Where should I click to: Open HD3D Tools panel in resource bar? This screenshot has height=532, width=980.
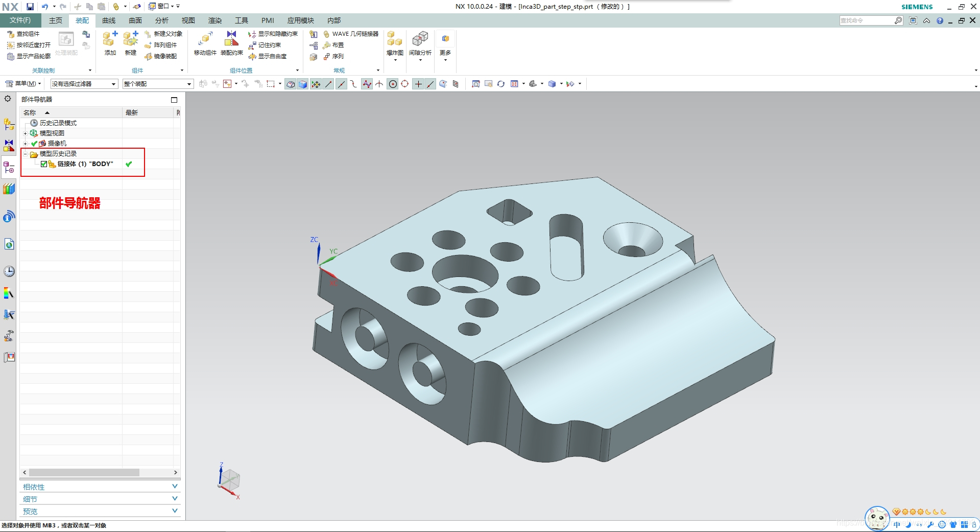(x=9, y=217)
